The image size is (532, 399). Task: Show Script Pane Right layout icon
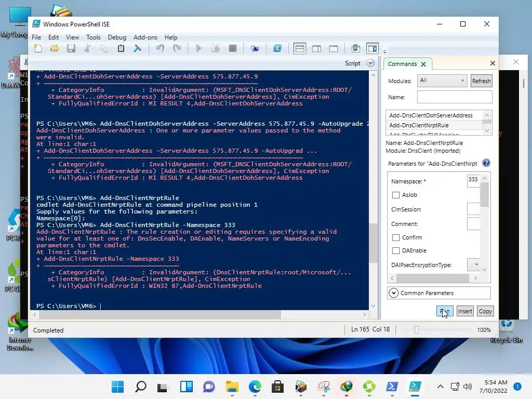pos(316,48)
